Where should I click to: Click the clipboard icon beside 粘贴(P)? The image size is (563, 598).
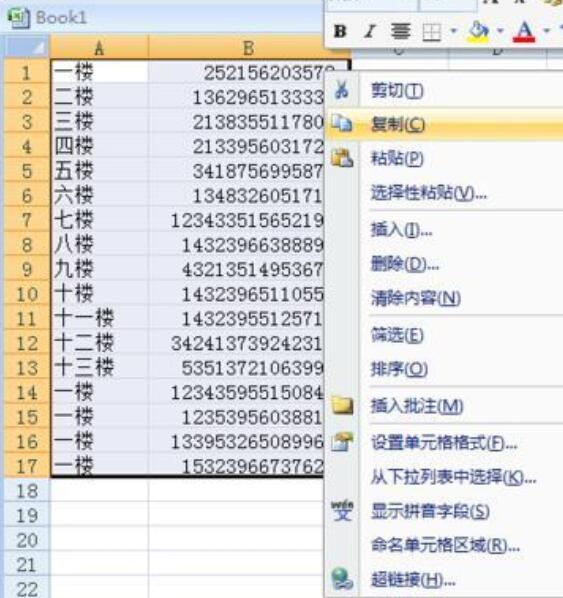click(x=342, y=158)
